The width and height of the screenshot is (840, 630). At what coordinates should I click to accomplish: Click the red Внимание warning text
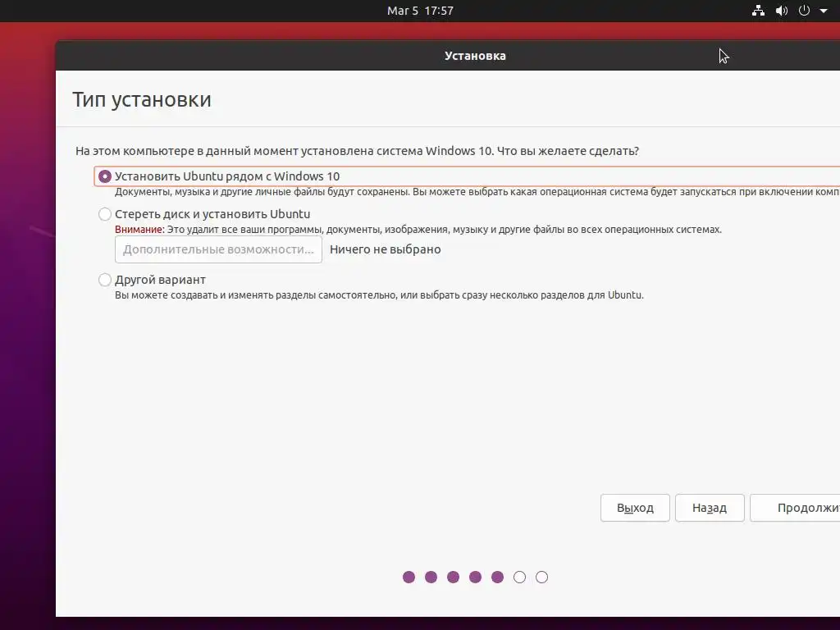(139, 230)
